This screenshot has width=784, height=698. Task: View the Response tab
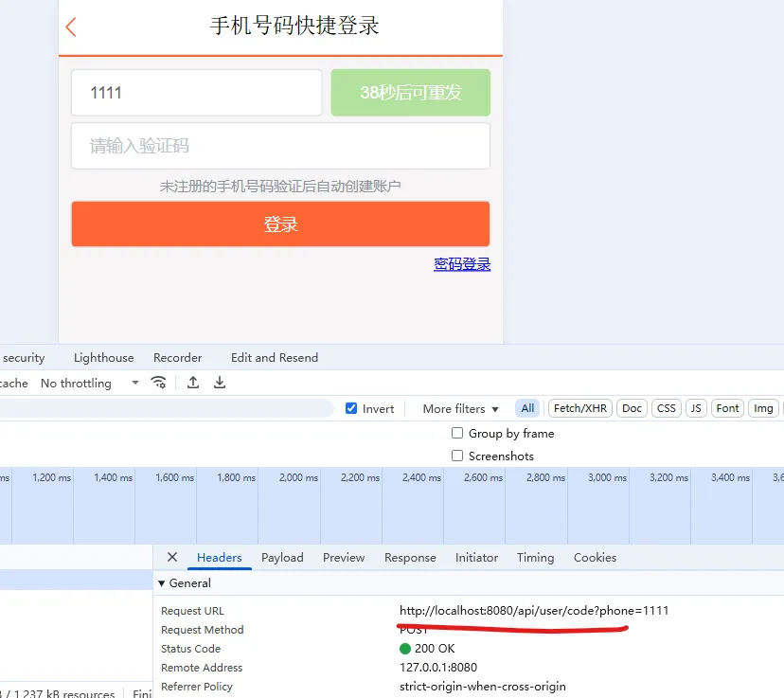coord(410,558)
